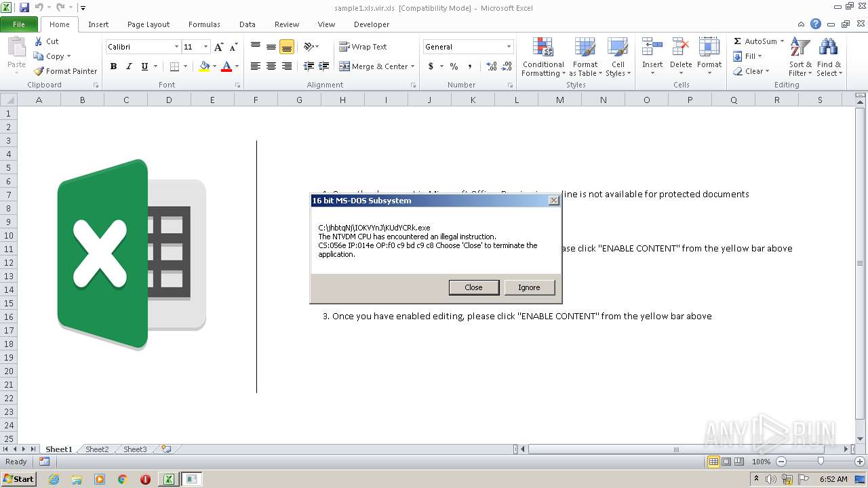Toggle Italic formatting
This screenshot has width=868, height=488.
[x=129, y=66]
